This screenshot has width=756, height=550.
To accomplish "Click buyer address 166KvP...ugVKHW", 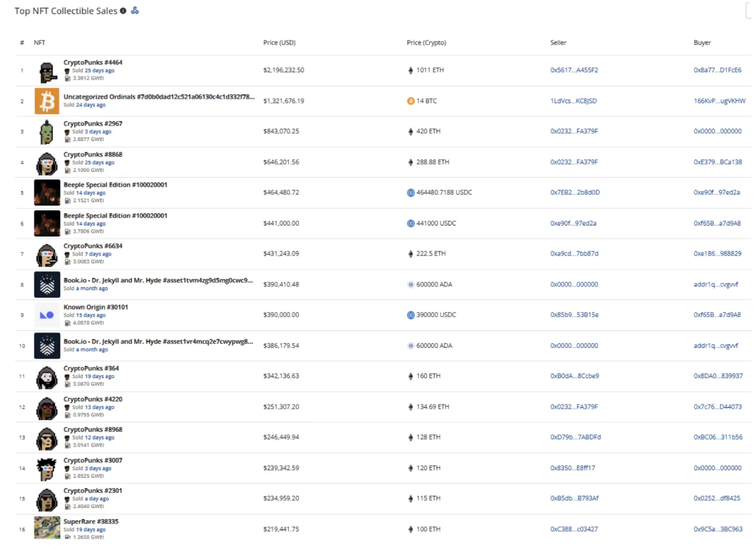I will (719, 101).
